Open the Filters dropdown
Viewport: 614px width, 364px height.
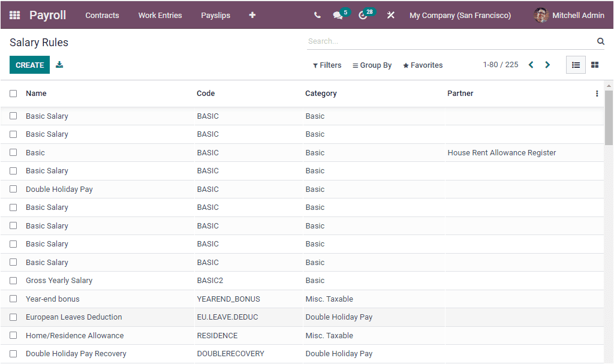tap(327, 65)
